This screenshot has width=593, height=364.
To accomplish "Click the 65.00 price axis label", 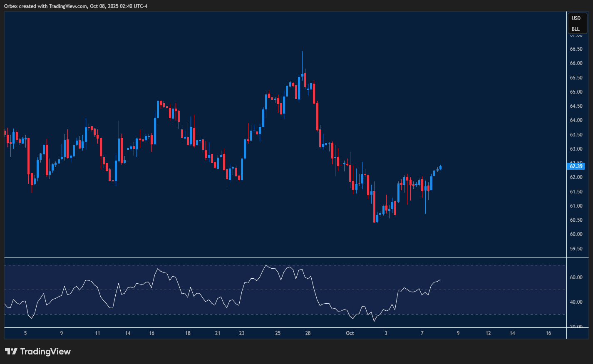I will pos(576,92).
